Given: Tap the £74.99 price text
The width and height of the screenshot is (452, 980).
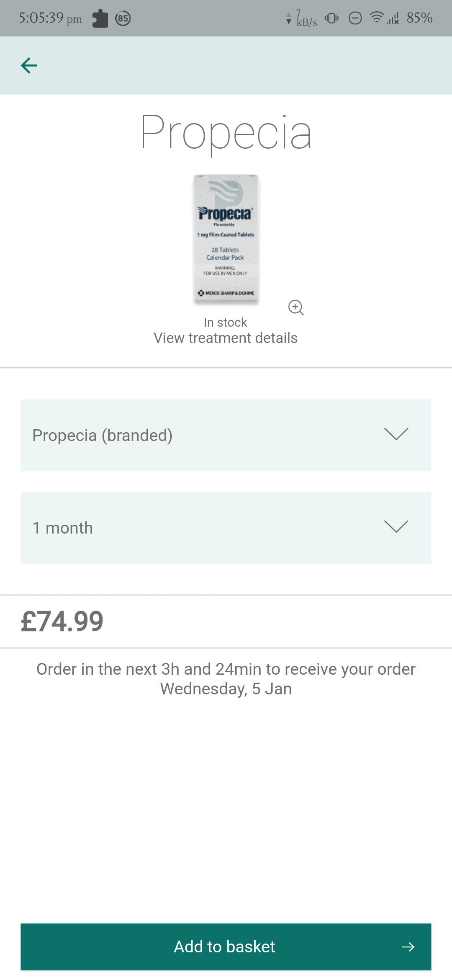Looking at the screenshot, I should [x=62, y=621].
